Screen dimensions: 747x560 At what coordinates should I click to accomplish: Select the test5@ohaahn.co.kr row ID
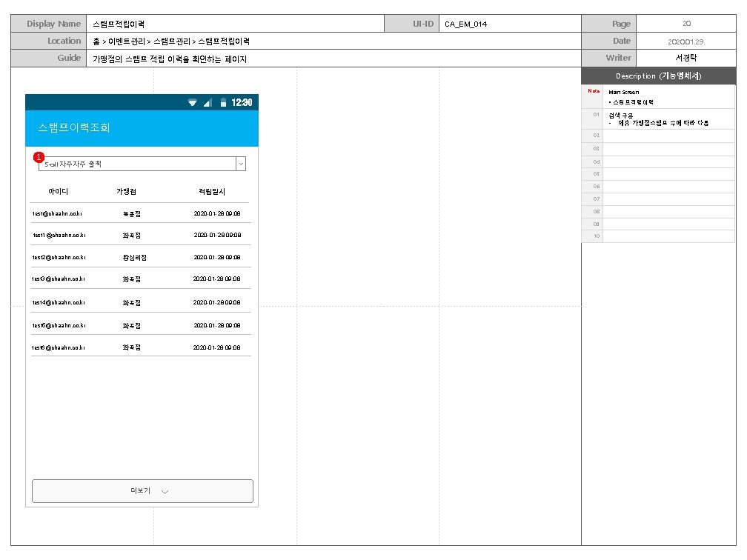click(59, 326)
